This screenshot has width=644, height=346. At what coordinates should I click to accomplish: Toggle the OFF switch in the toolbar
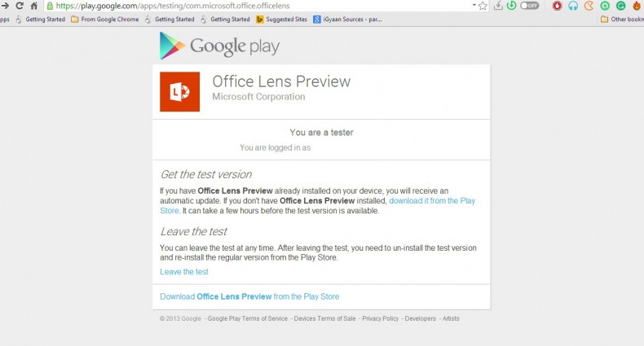[x=530, y=5]
